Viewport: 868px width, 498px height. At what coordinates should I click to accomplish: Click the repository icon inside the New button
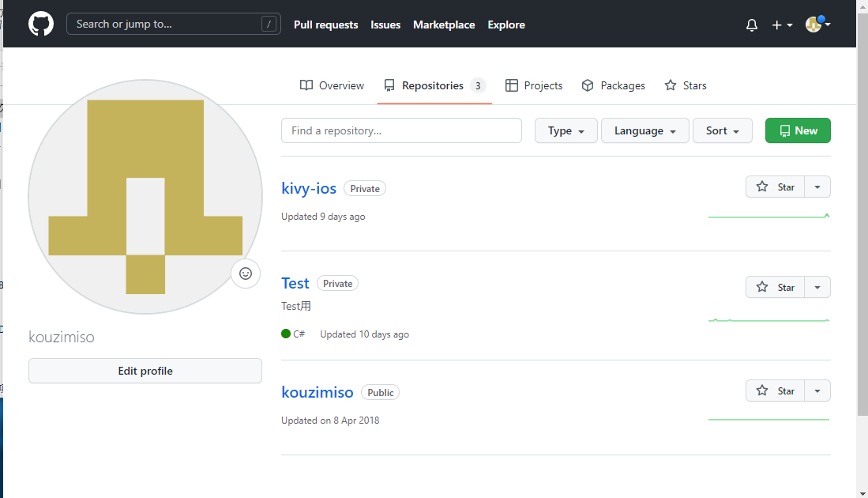pos(784,130)
